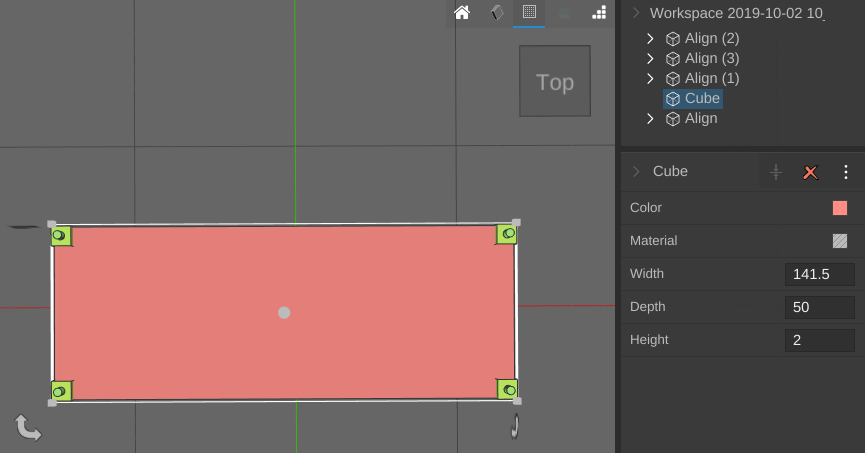This screenshot has height=453, width=865.
Task: Click the Width field showing 141.5
Action: point(820,274)
